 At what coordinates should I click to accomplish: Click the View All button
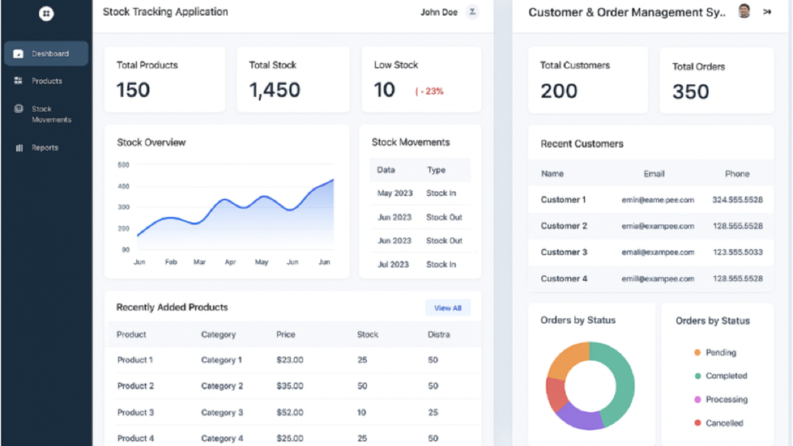pos(448,308)
